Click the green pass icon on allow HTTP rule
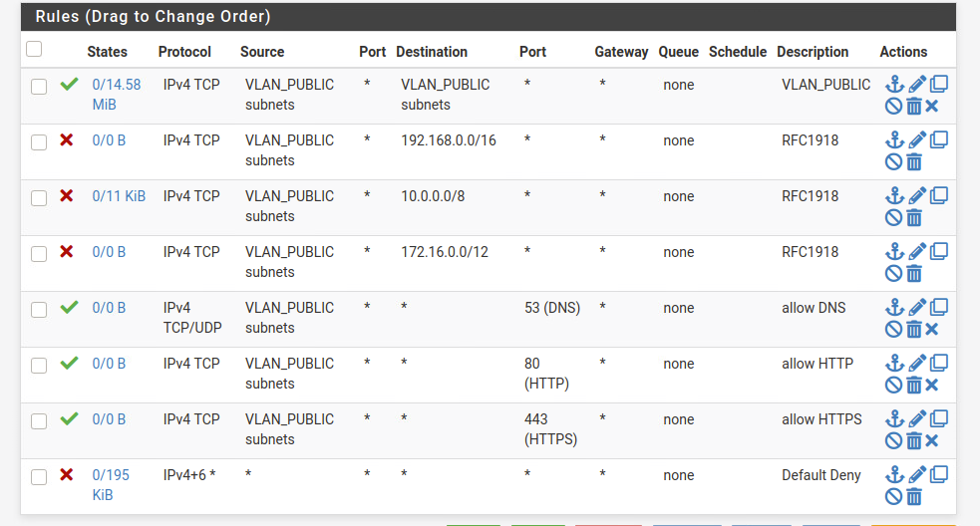The image size is (980, 526). (70, 363)
